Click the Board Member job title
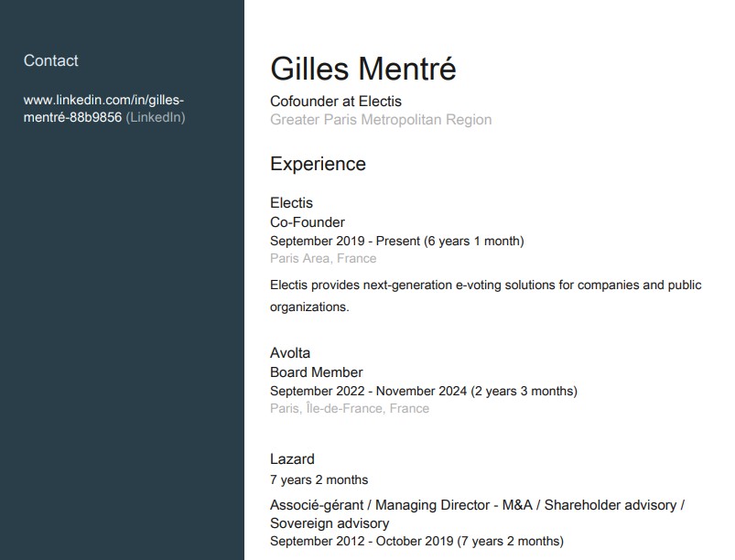Screen dimensions: 735x560 pos(317,372)
